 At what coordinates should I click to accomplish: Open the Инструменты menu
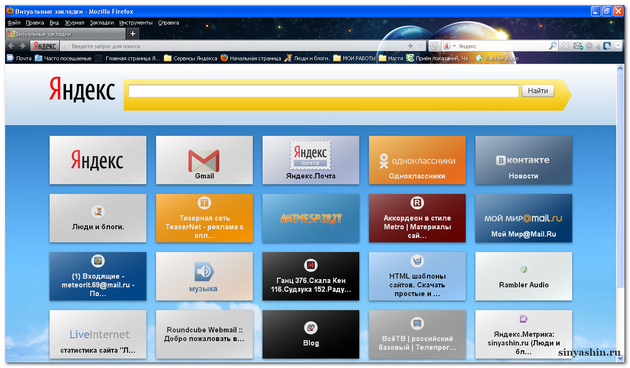[136, 22]
